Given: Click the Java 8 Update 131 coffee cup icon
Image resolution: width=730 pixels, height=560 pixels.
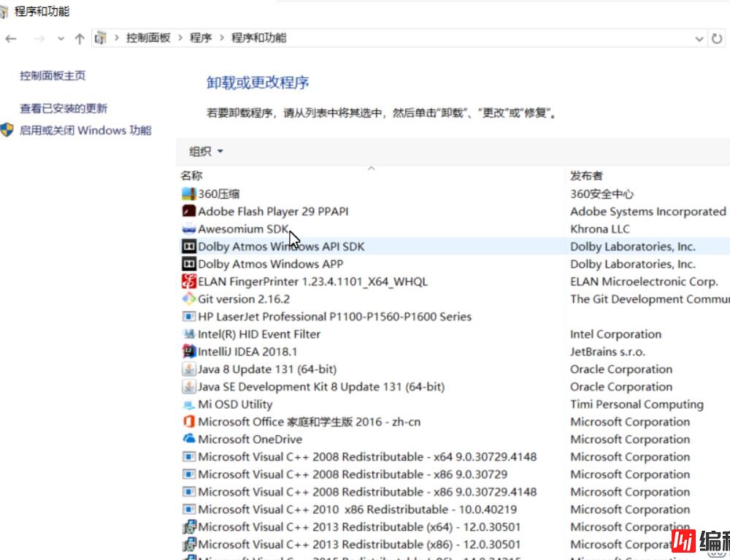Looking at the screenshot, I should [189, 369].
